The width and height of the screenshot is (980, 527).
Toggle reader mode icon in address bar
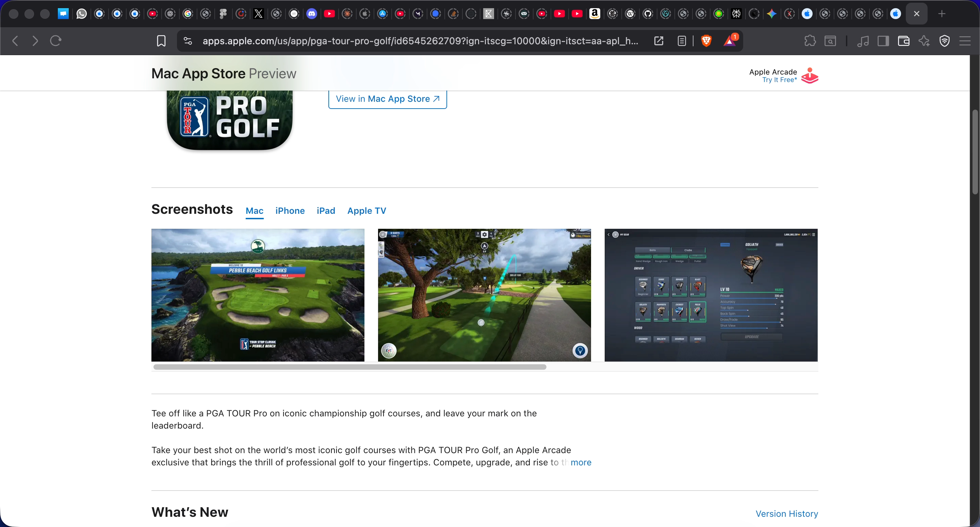[682, 41]
